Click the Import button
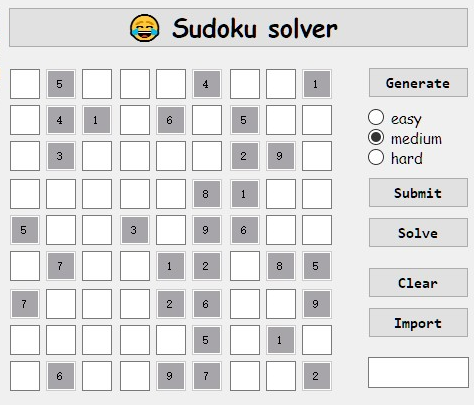The image size is (474, 405). tap(418, 323)
